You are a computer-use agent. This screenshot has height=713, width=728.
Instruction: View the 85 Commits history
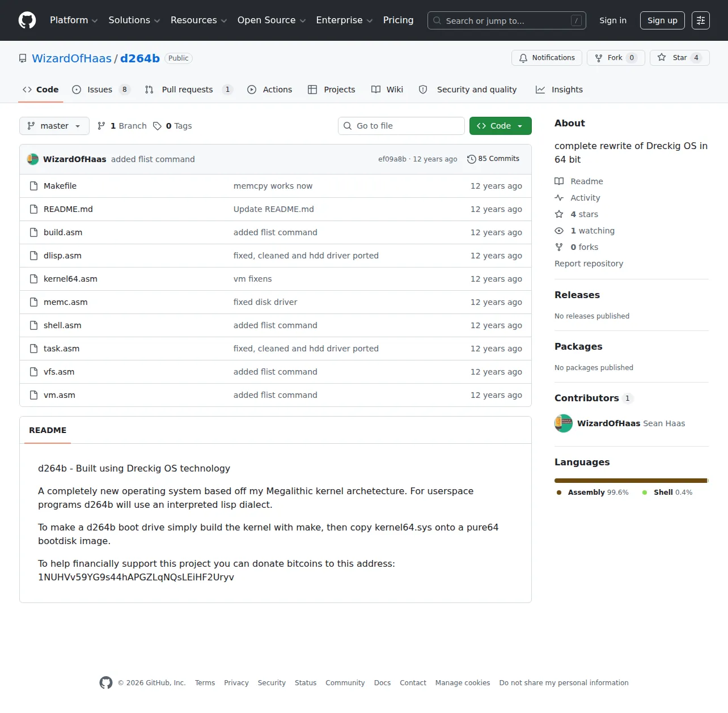[493, 159]
